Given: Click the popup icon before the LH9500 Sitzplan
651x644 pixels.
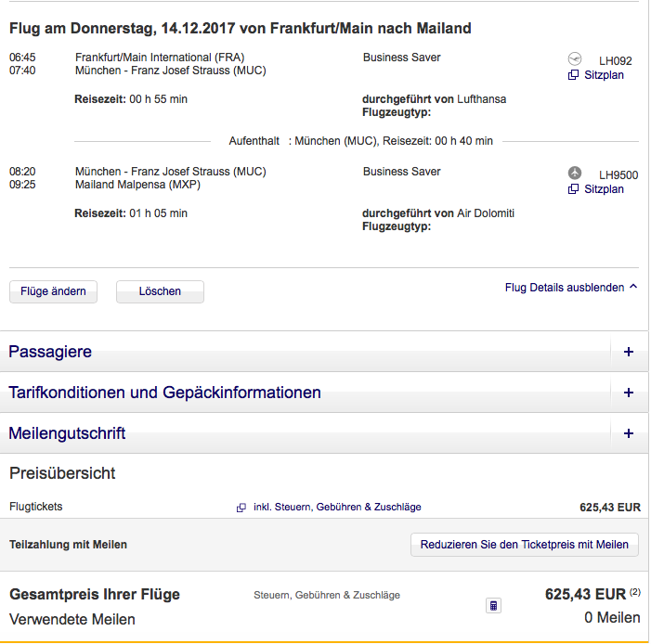Looking at the screenshot, I should [573, 189].
